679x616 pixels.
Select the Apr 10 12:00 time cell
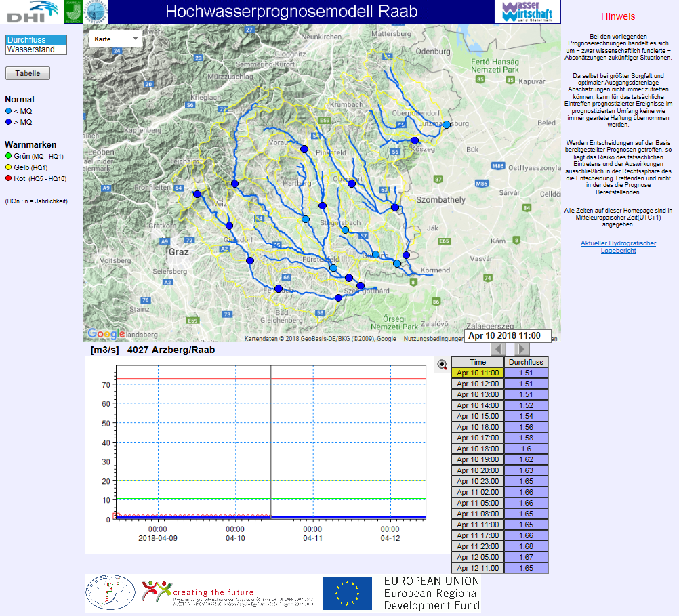[478, 384]
